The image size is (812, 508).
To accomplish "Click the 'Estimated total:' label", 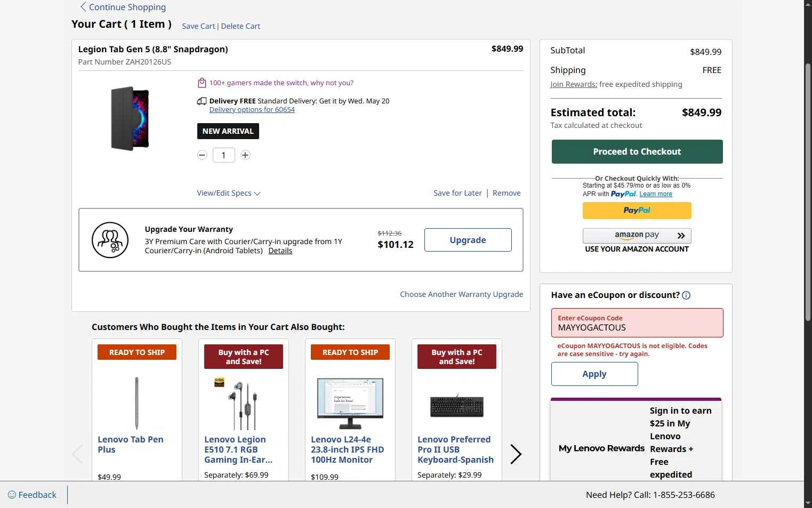I will coord(593,112).
